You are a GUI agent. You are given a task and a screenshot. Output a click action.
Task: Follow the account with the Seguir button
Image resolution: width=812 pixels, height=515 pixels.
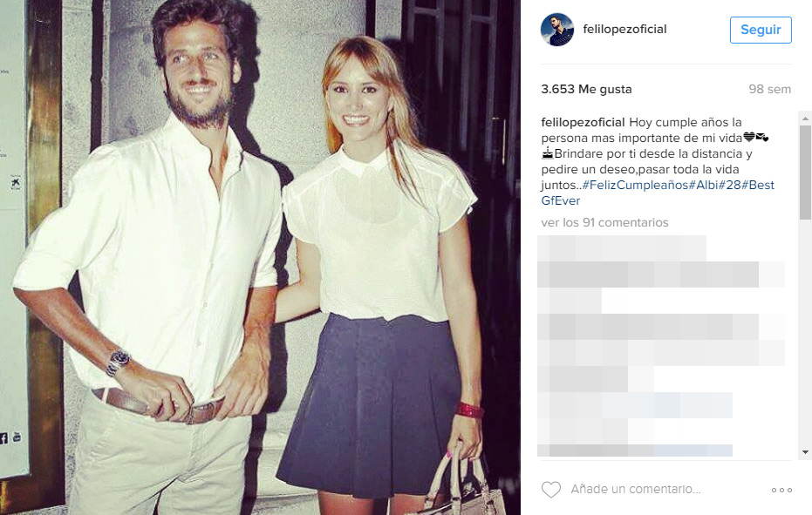point(761,30)
